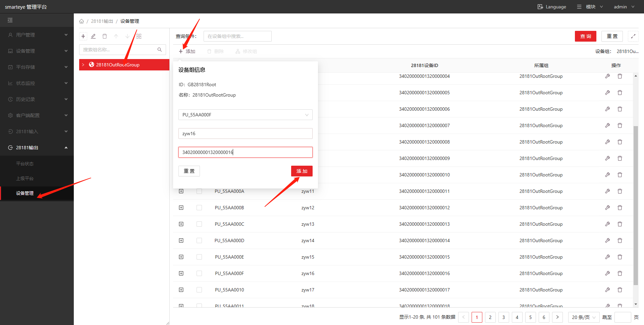Edit the zyw11 row wrench icon

click(x=607, y=191)
